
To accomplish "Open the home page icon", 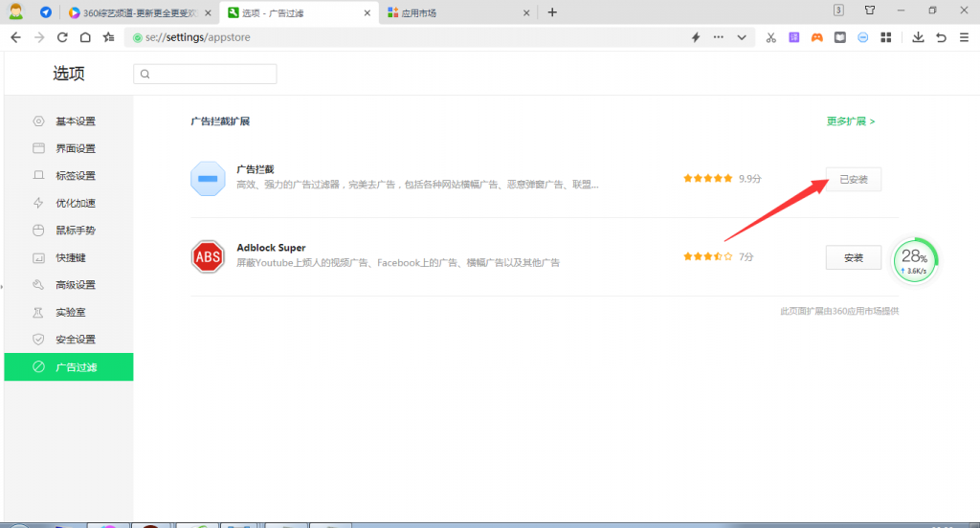I will click(x=85, y=37).
